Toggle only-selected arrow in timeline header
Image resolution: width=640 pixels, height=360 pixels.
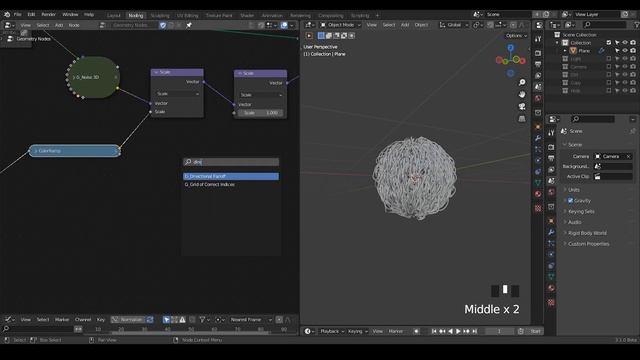point(166,320)
